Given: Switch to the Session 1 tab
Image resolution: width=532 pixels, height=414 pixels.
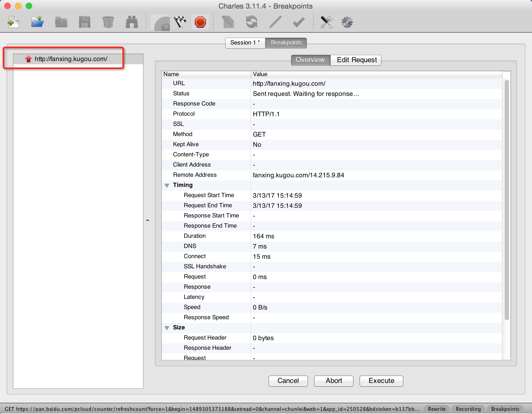Looking at the screenshot, I should 245,43.
